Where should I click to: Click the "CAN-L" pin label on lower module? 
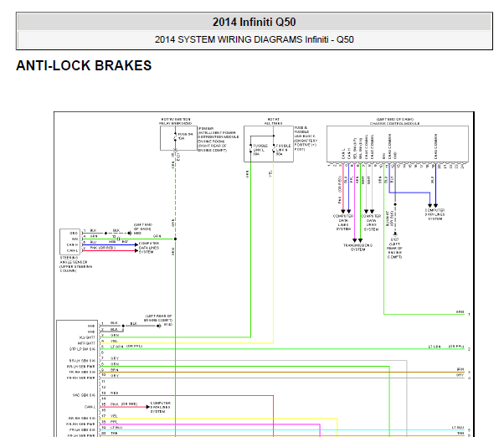pos(90,407)
